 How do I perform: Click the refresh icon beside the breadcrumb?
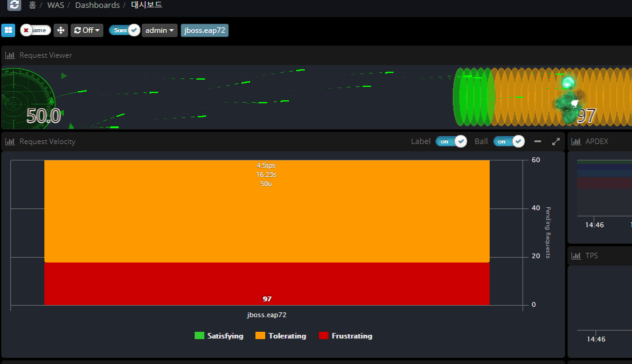[14, 5]
